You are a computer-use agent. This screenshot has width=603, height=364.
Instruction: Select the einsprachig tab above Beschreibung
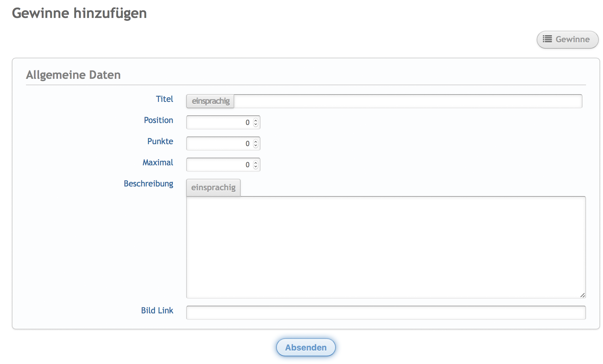coord(213,187)
